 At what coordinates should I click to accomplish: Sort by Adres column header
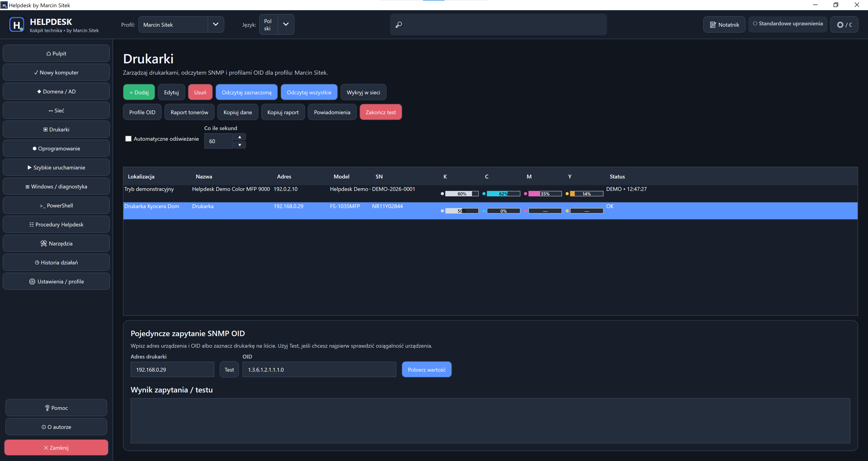pyautogui.click(x=284, y=176)
